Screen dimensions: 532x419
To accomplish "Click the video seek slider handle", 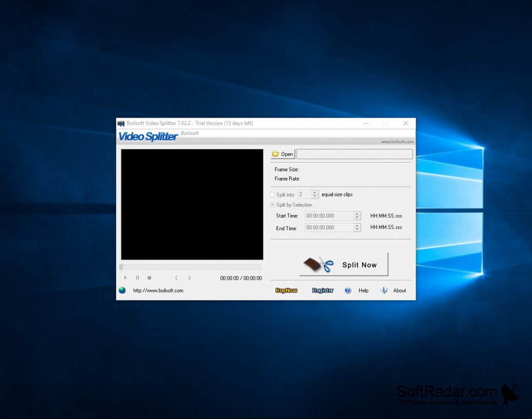I will [121, 267].
